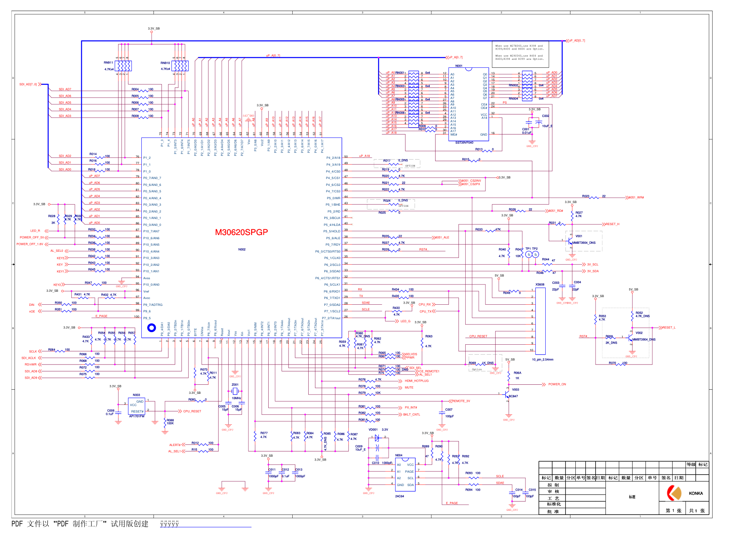Select the ALERT# port label

tap(175, 445)
